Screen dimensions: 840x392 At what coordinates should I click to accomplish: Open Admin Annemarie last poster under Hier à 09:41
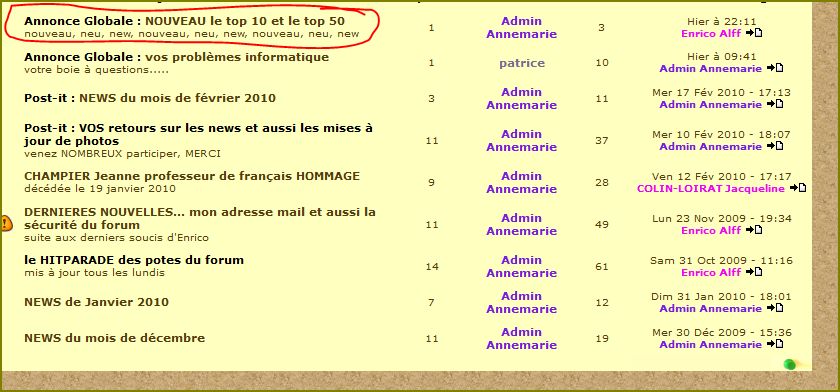tap(710, 69)
